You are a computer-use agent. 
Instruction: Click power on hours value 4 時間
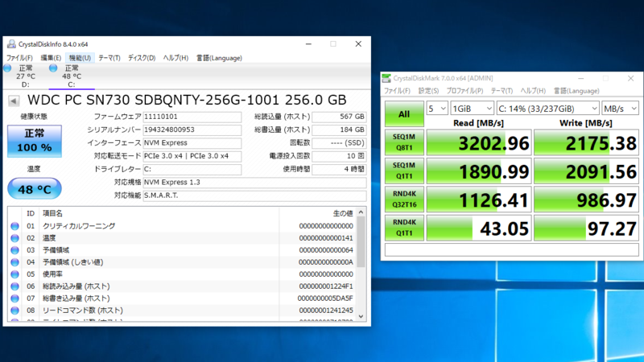(x=339, y=169)
